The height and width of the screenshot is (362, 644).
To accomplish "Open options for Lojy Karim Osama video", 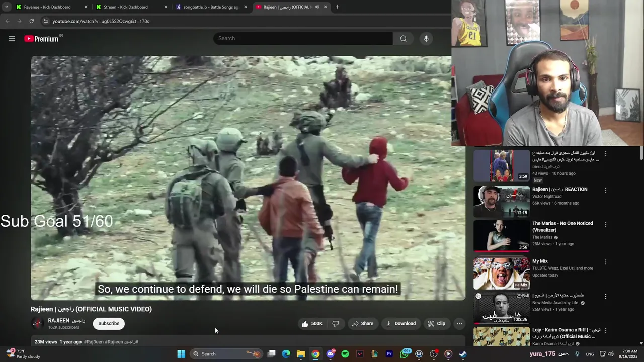I will pos(606,331).
